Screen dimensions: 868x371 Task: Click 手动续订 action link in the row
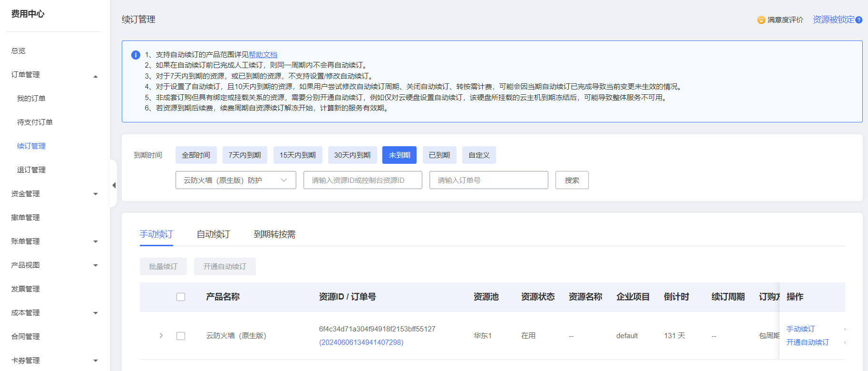pyautogui.click(x=800, y=329)
